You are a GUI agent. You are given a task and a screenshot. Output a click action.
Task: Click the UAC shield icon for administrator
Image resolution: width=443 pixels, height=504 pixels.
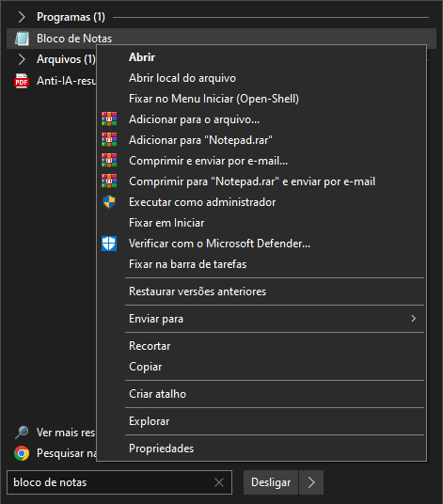tap(109, 202)
